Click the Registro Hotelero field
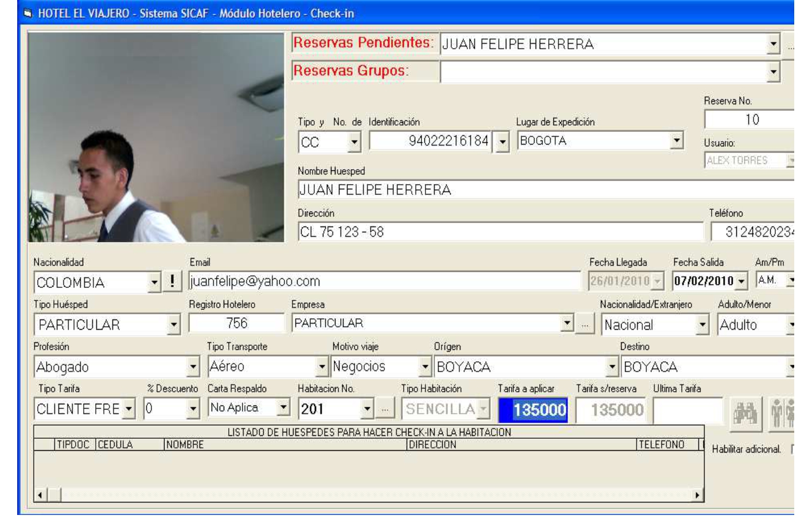Viewport: 812px width, 523px height. click(236, 323)
